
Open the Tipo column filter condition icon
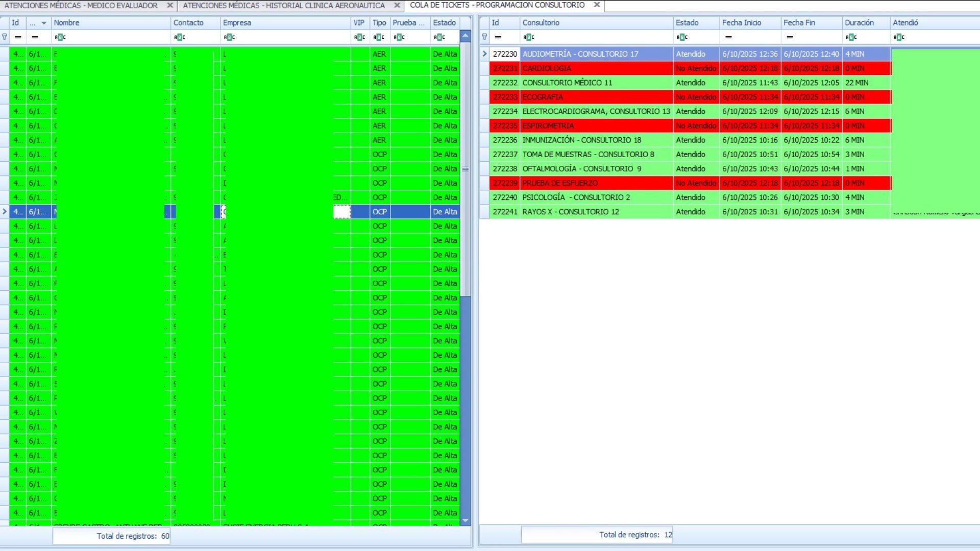(x=379, y=37)
